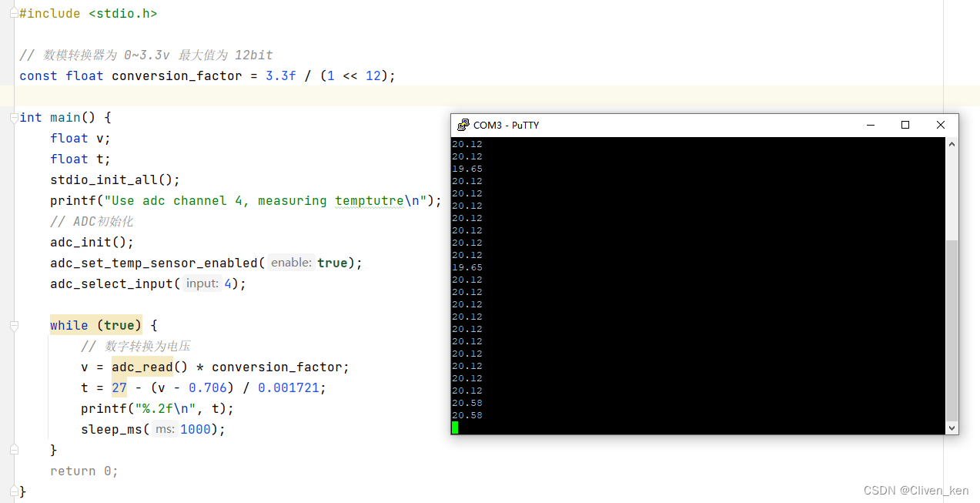Collapse the int main() function fold marker

14,118
